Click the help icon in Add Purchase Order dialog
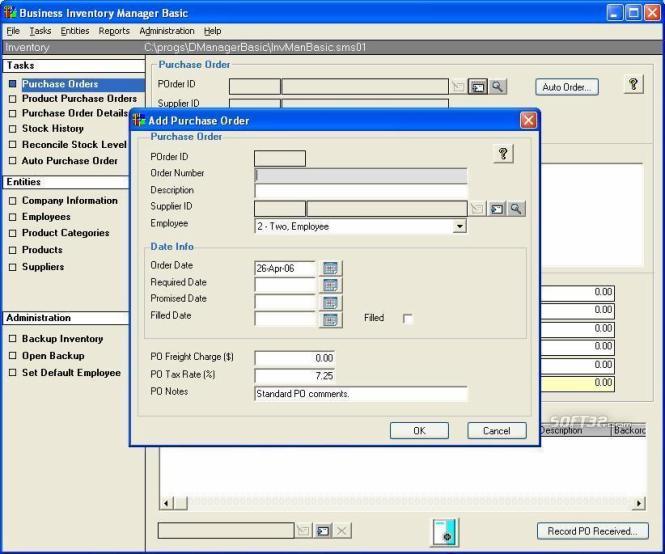The width and height of the screenshot is (665, 554). click(x=503, y=154)
